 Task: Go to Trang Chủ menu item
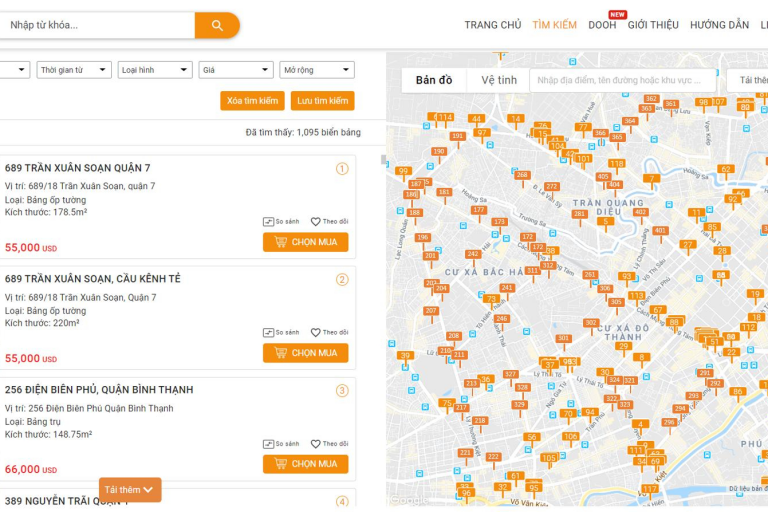492,25
